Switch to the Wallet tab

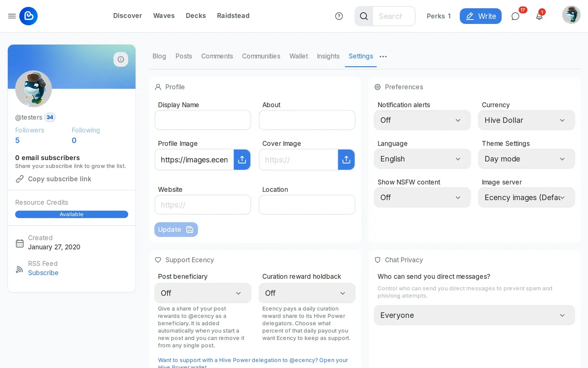(x=298, y=56)
